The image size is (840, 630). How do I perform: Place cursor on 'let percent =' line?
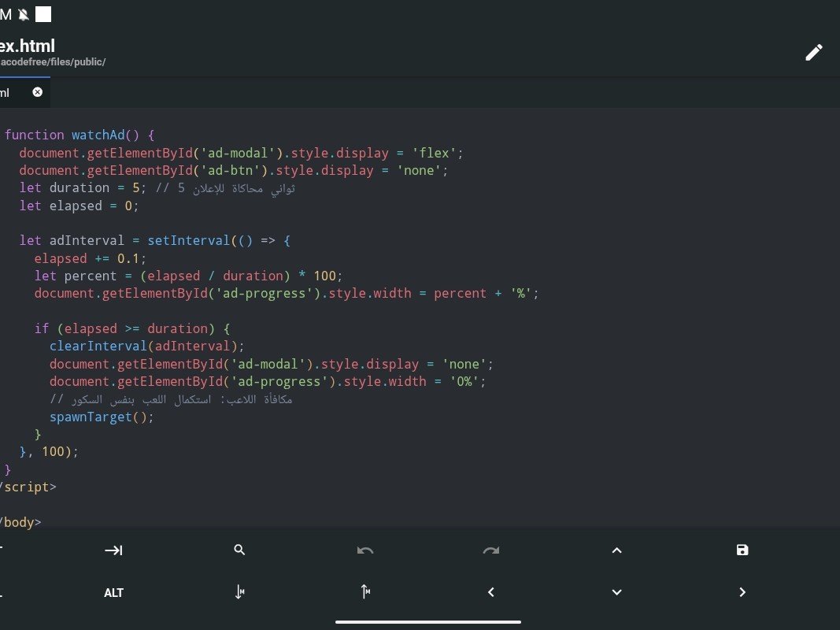188,276
